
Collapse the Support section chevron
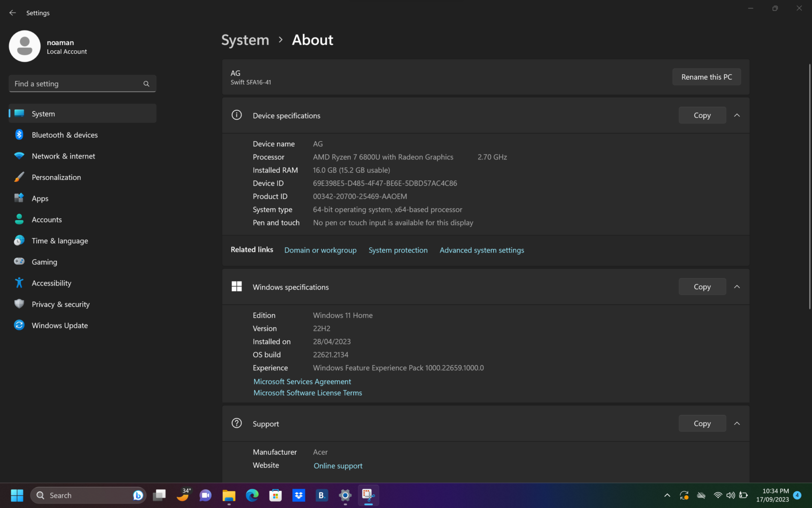click(x=737, y=424)
